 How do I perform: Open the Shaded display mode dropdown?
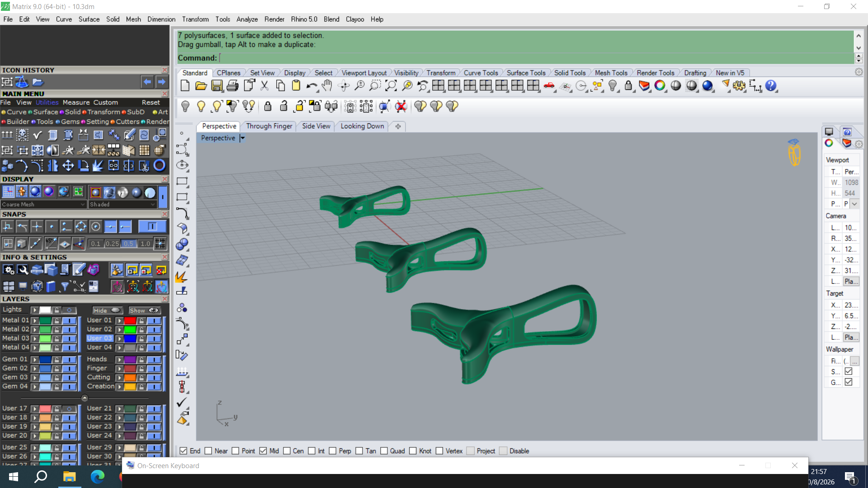pos(123,205)
